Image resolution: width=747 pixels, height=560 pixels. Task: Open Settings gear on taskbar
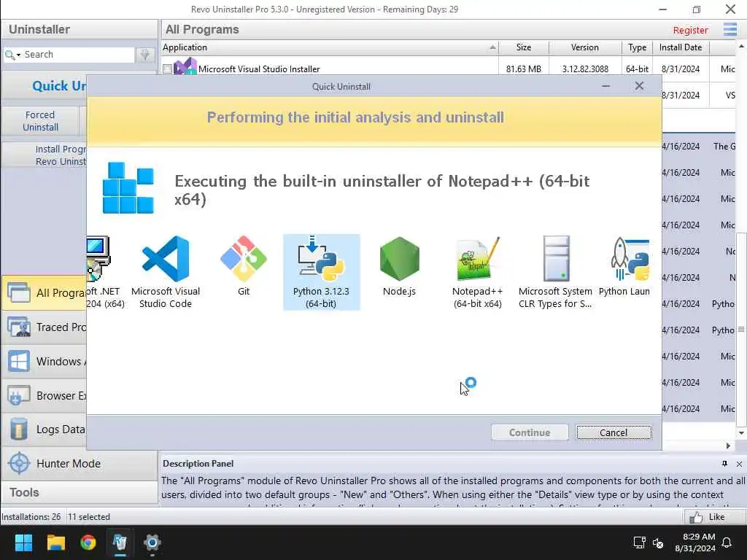[152, 542]
